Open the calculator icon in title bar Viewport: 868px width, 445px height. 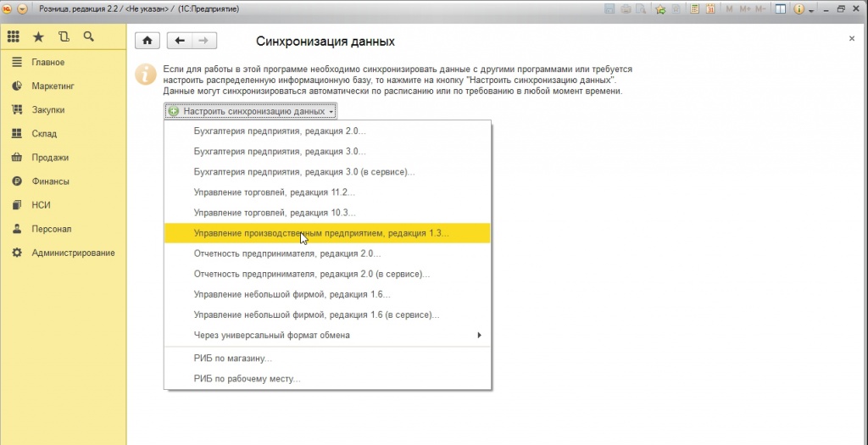click(694, 8)
